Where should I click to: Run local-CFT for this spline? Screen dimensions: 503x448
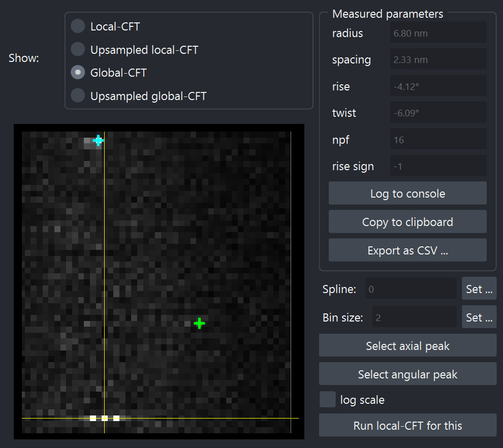[407, 425]
